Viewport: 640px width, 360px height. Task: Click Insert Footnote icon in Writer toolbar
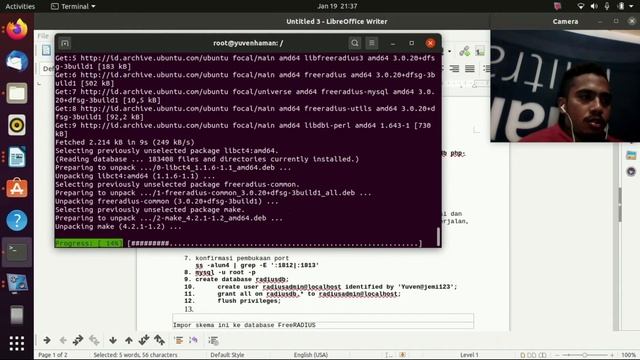480,51
